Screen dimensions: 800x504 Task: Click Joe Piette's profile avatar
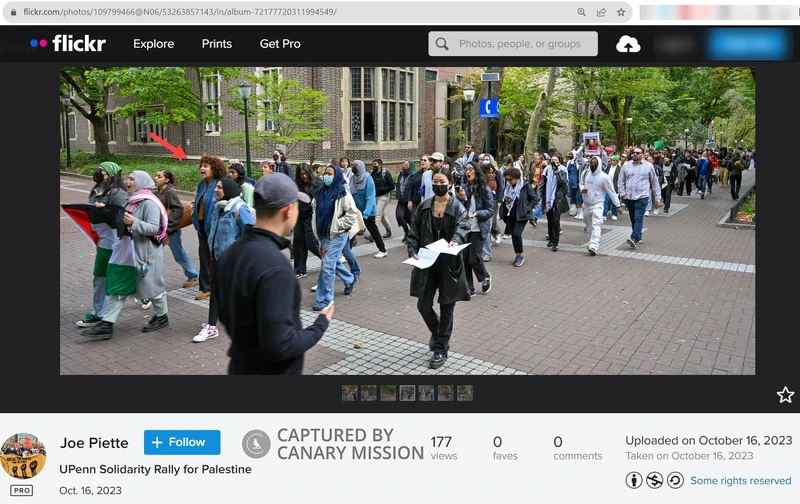[23, 456]
